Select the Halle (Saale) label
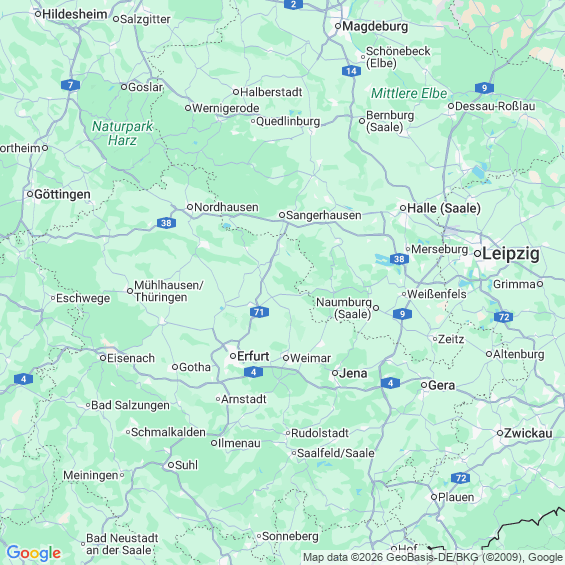The image size is (565, 565). 444,208
